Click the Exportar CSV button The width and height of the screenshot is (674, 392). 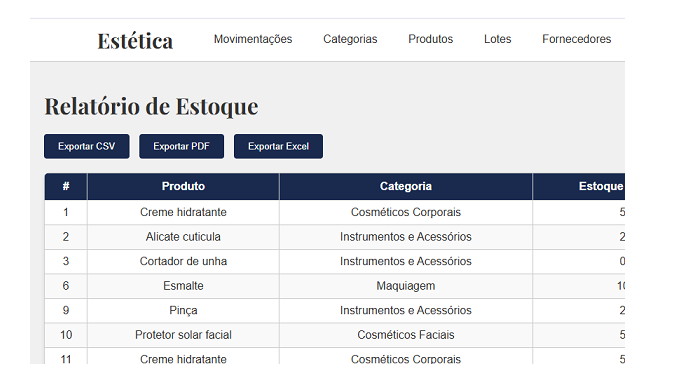click(86, 146)
